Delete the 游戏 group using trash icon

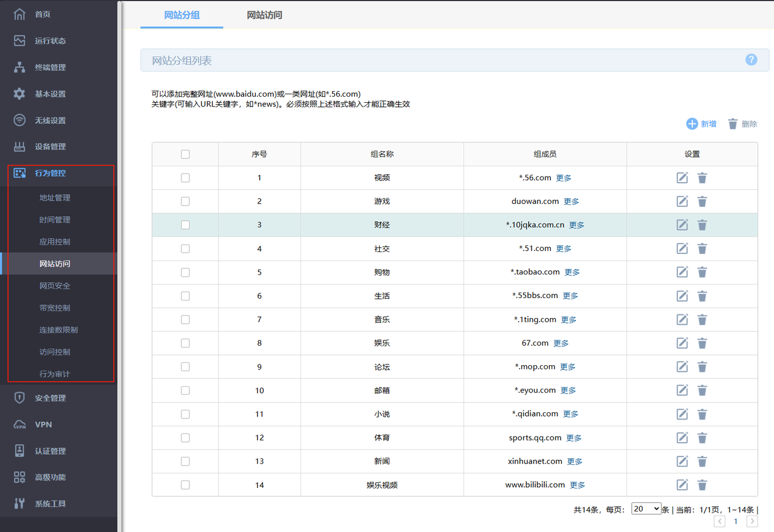702,201
